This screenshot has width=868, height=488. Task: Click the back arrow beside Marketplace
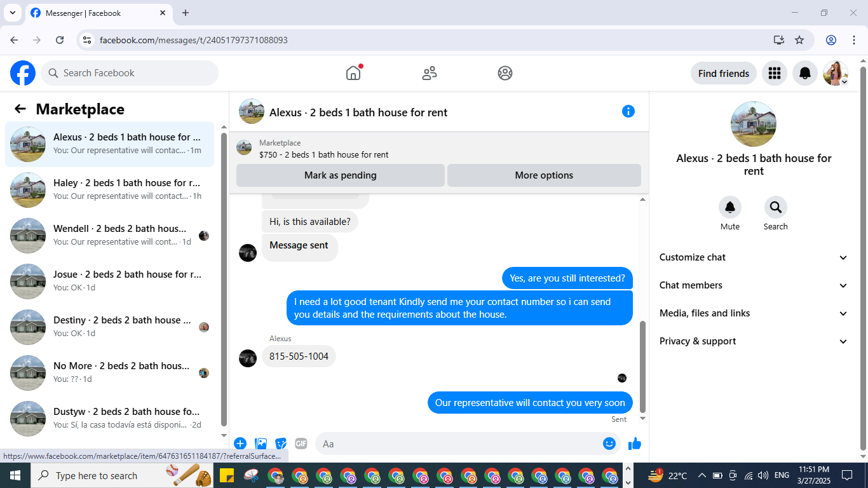click(20, 109)
